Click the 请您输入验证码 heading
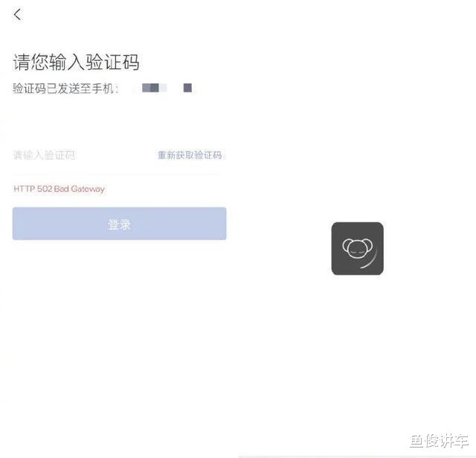 click(76, 62)
